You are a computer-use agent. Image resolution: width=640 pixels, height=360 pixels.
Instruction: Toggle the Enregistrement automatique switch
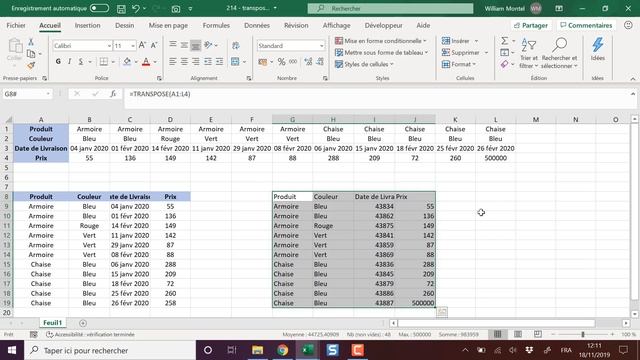(x=99, y=8)
